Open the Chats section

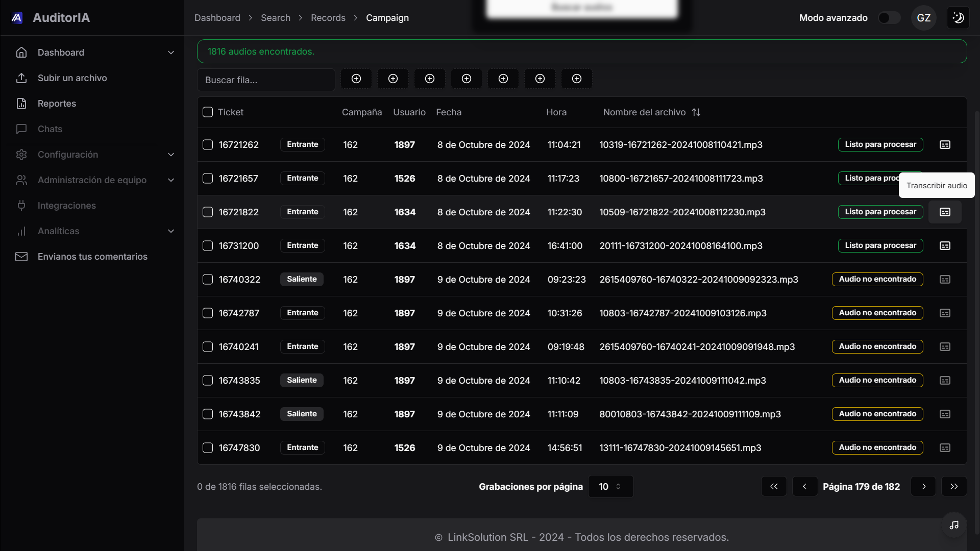[50, 129]
